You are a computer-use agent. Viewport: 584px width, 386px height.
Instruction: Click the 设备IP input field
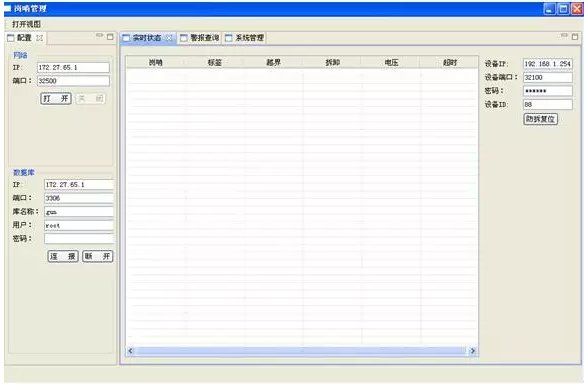tap(548, 64)
